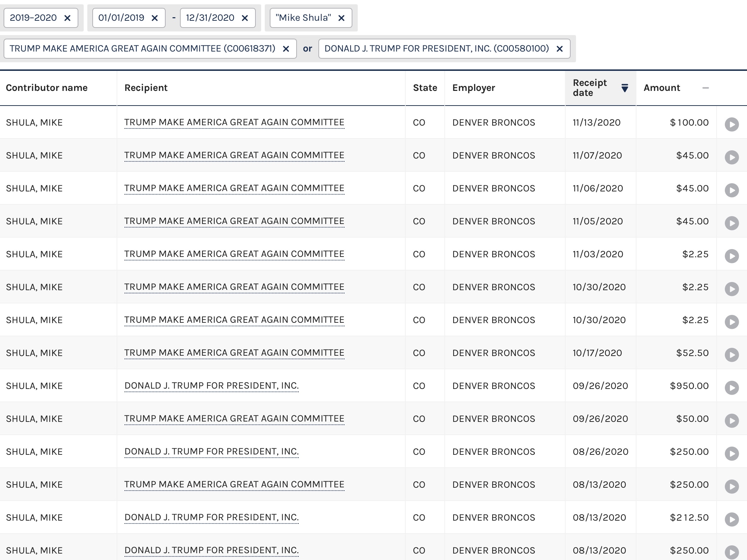Expand details for the 11/13/2020 $100.00 row
747x560 pixels.
tap(732, 125)
